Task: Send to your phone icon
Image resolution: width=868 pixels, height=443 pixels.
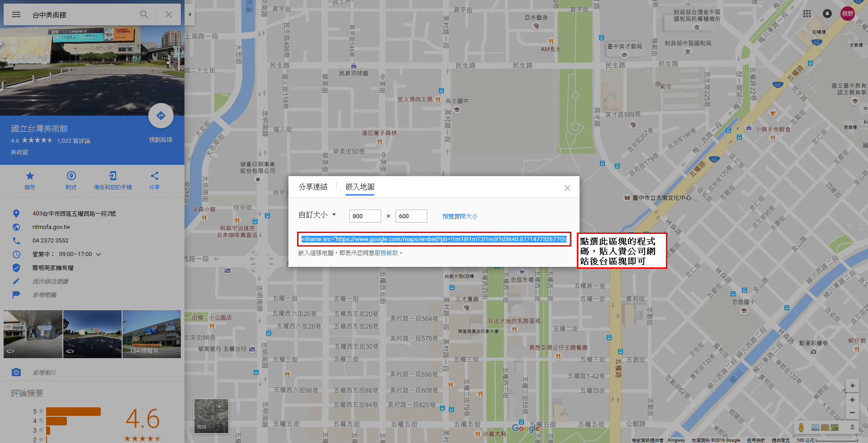Action: tap(113, 176)
